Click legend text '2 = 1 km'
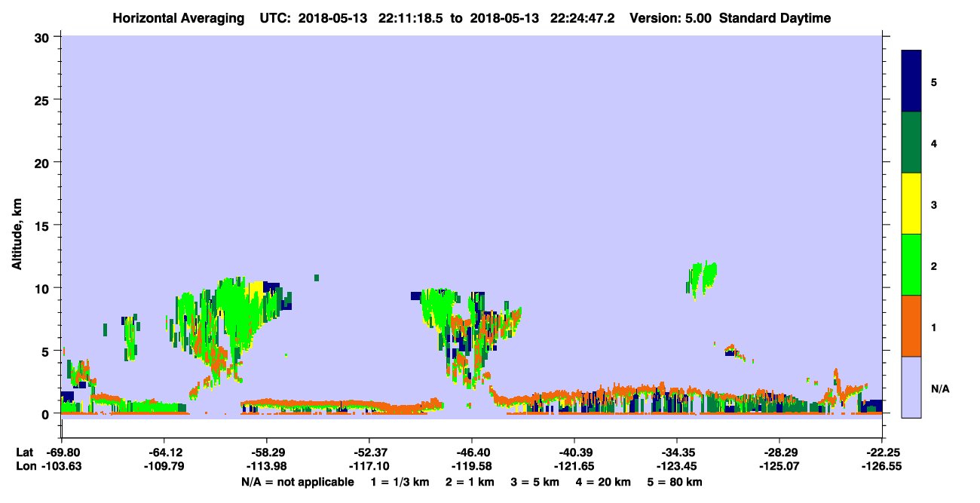 tap(470, 482)
